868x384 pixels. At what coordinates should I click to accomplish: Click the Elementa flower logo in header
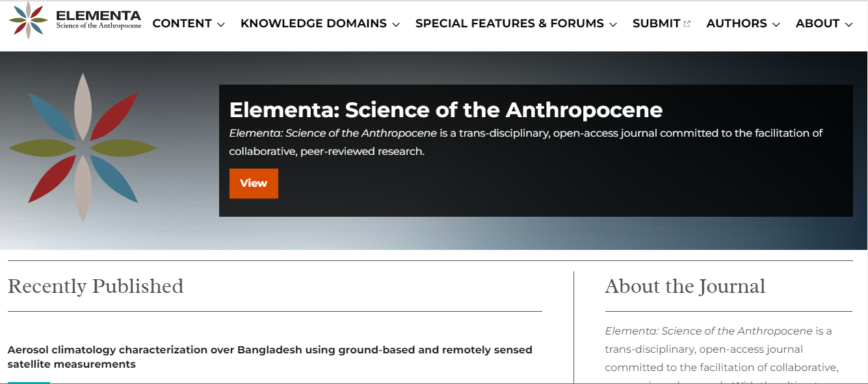(29, 20)
